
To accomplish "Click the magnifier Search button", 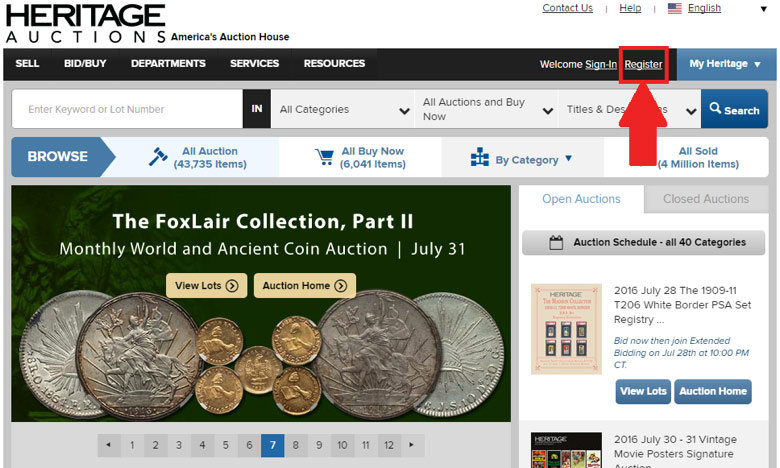I will coord(734,109).
